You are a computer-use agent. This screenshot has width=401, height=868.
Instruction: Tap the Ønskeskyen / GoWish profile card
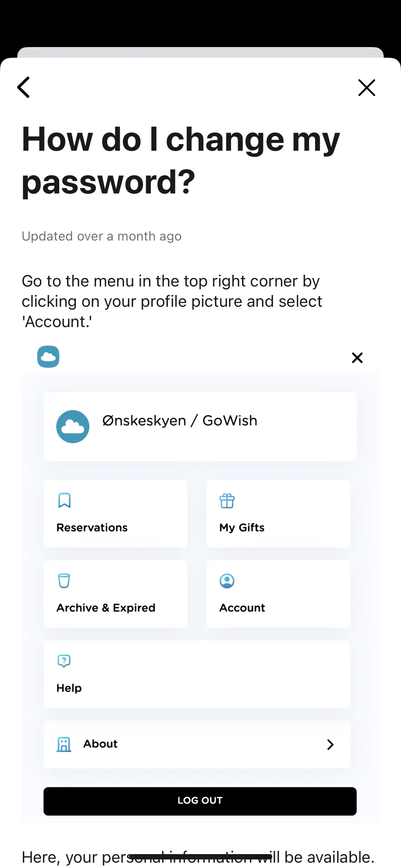tap(200, 427)
